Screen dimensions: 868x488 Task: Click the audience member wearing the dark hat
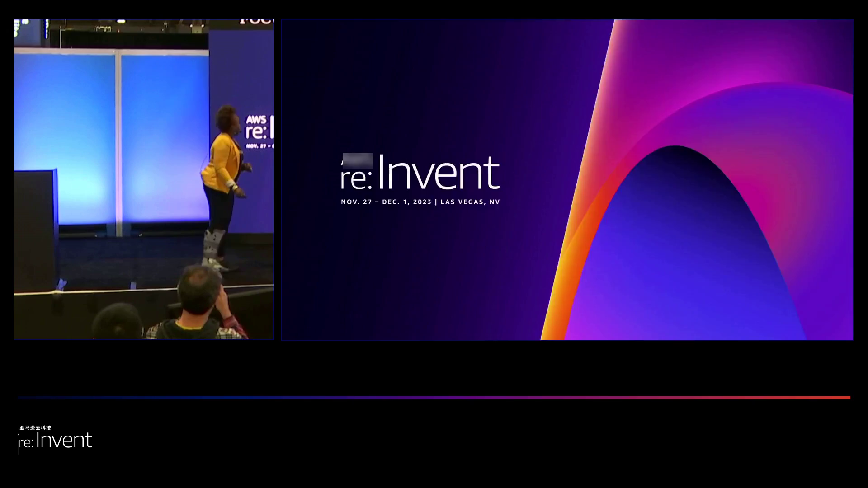pos(118,321)
